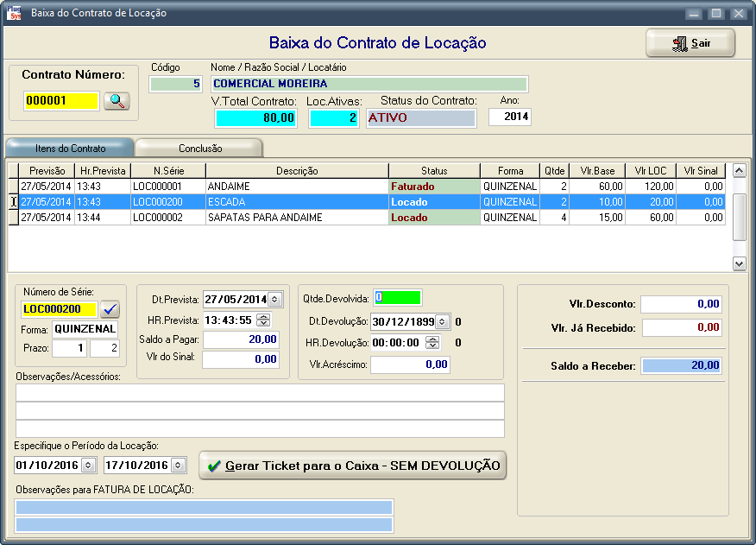Click serial LOC000001 cell
756x545 pixels.
click(x=168, y=187)
